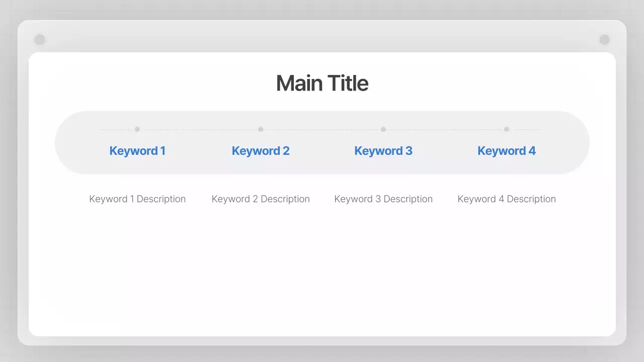
Task: Click the top-left corner circle of the frame
Action: [x=40, y=40]
